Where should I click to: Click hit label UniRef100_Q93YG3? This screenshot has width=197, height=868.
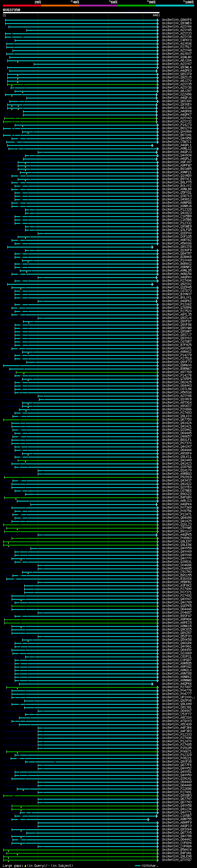pos(177,338)
